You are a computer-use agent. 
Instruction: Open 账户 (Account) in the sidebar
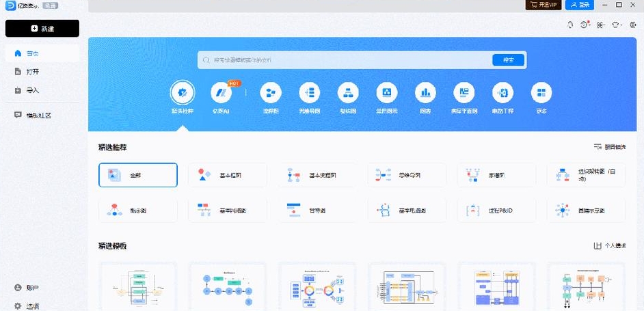pos(42,288)
